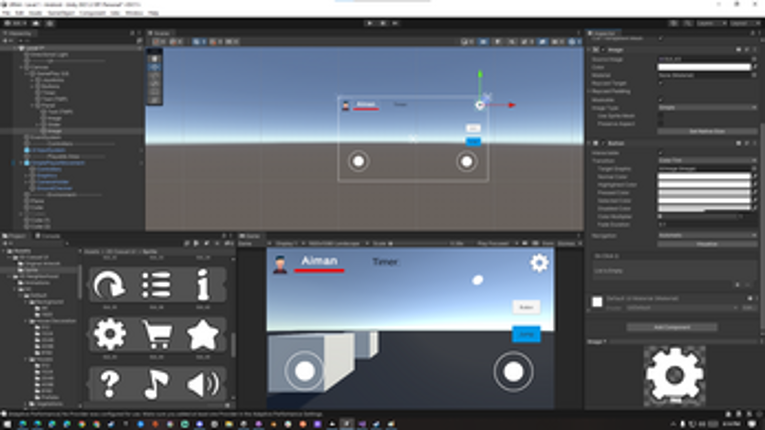The image size is (765, 430).
Task: Click the Image preview gear thumbnail
Action: pyautogui.click(x=674, y=375)
